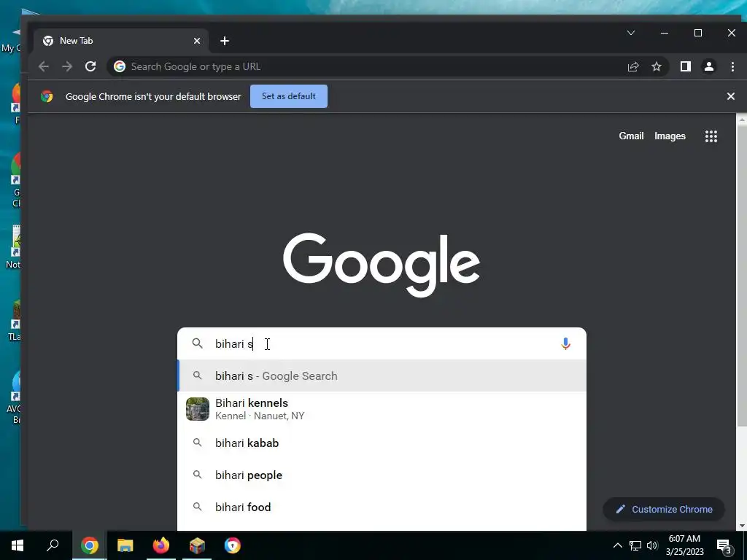Open the taskbar clock and date

(684, 545)
